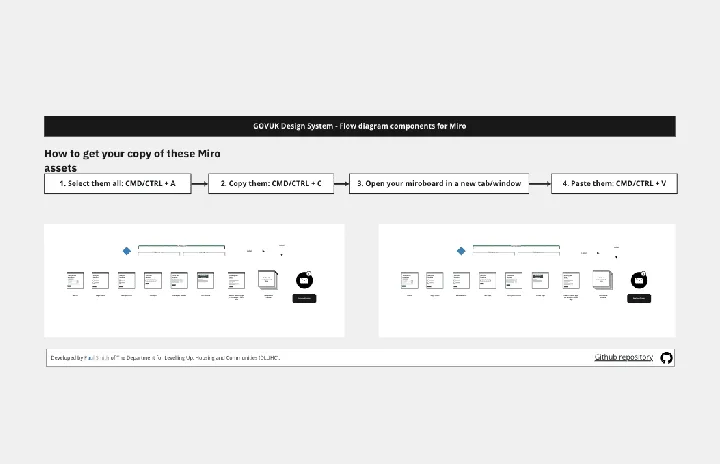Image resolution: width=720 pixels, height=464 pixels.
Task: Click the black circular email icon in right frame
Action: click(639, 280)
